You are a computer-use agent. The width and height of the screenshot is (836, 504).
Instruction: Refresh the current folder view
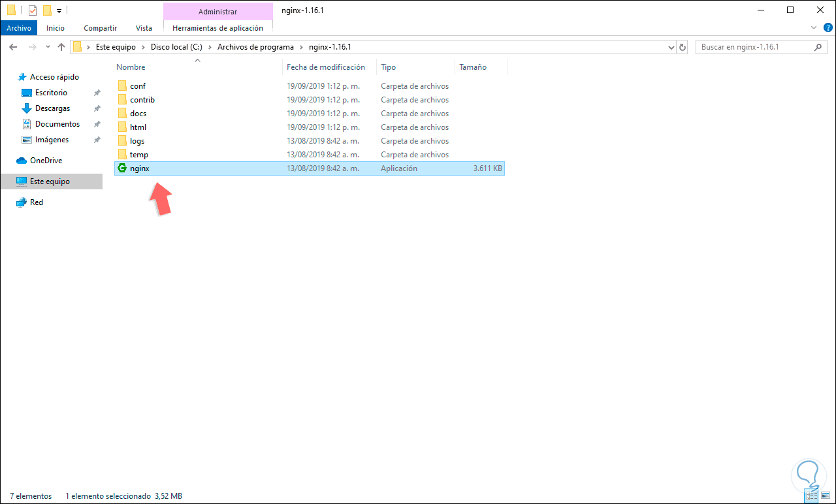pyautogui.click(x=683, y=47)
